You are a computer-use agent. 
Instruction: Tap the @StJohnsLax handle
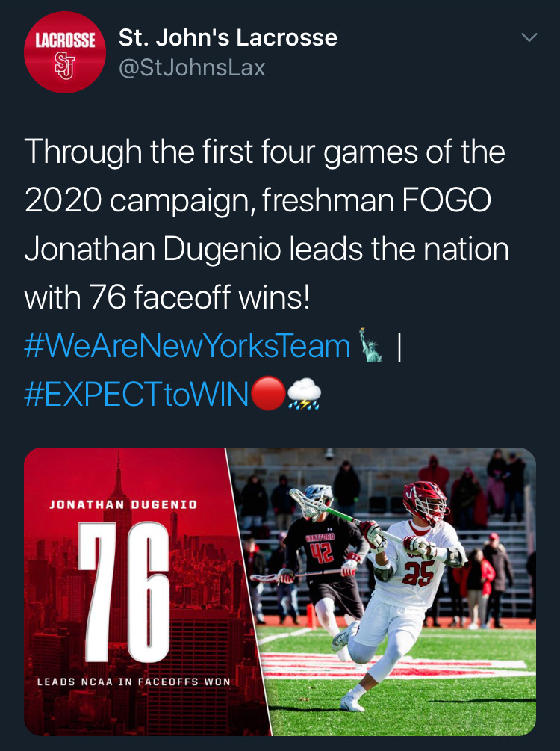(192, 68)
